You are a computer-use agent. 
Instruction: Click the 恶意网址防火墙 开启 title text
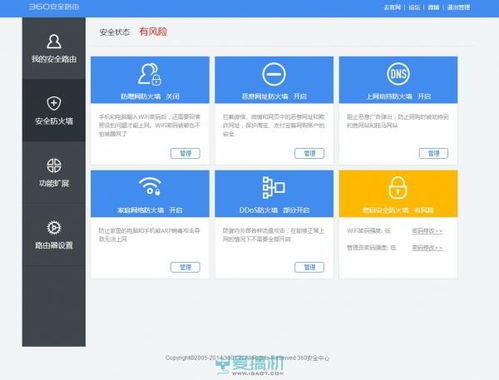tap(274, 96)
